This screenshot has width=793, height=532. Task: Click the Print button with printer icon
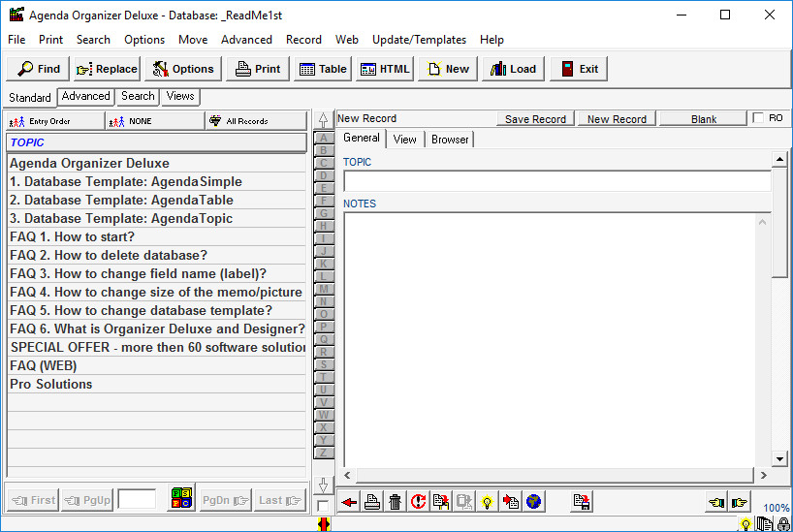tap(258, 69)
